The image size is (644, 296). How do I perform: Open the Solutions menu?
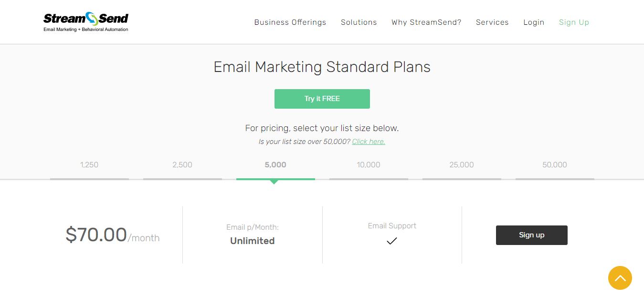[359, 22]
